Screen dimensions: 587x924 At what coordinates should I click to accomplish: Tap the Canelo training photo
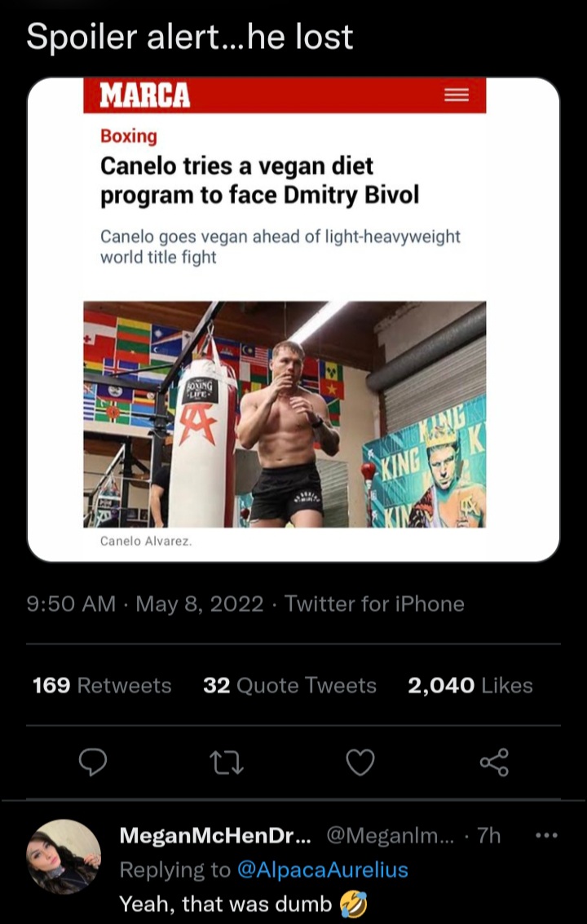pos(285,414)
